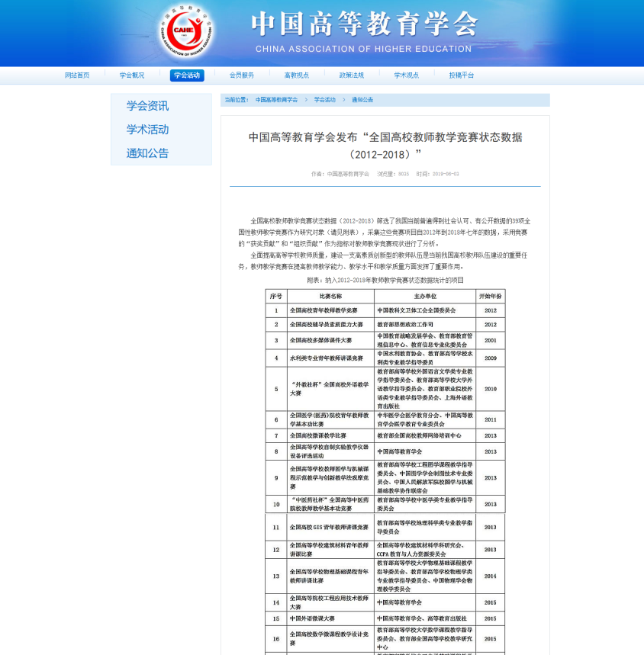Select 学术活动 in the left sidebar
This screenshot has height=655, width=644.
pyautogui.click(x=148, y=130)
